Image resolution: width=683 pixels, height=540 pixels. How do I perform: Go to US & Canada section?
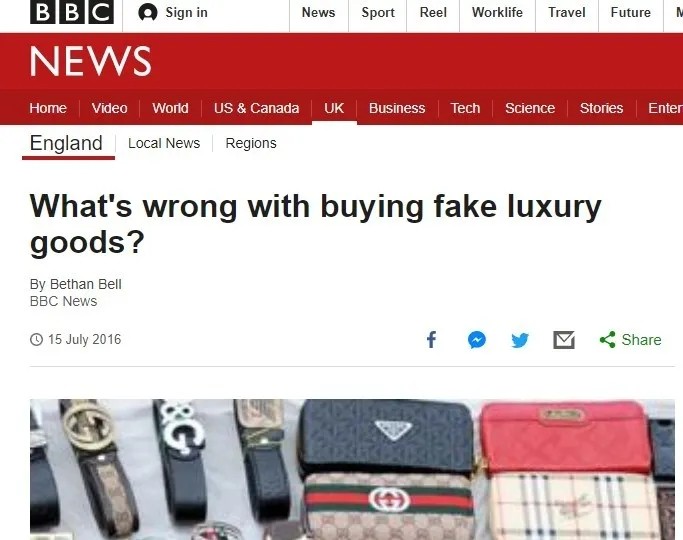click(257, 108)
